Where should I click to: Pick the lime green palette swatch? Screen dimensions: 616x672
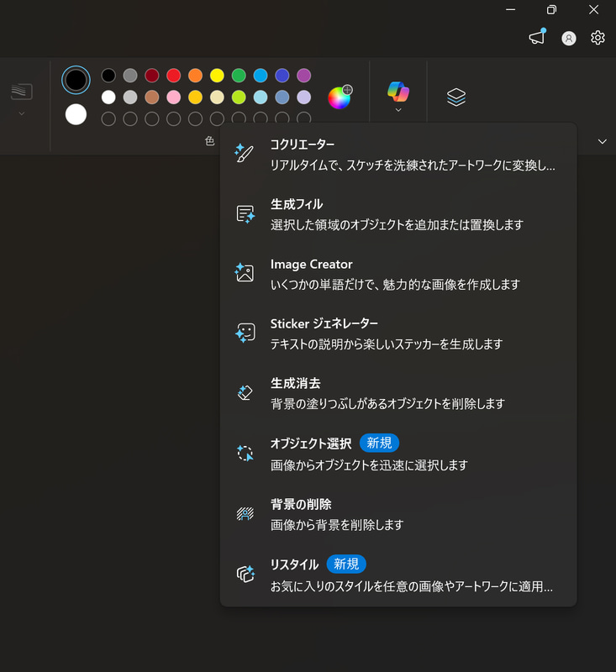pos(239,97)
